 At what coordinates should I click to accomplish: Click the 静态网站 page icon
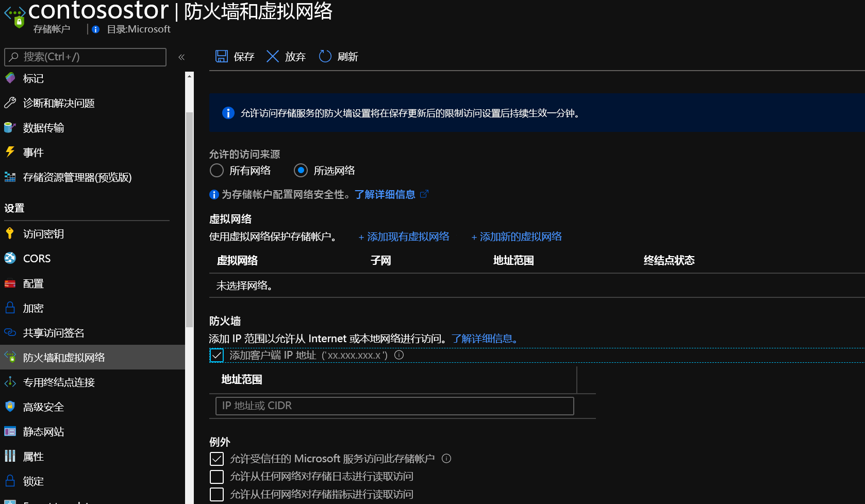coord(10,431)
